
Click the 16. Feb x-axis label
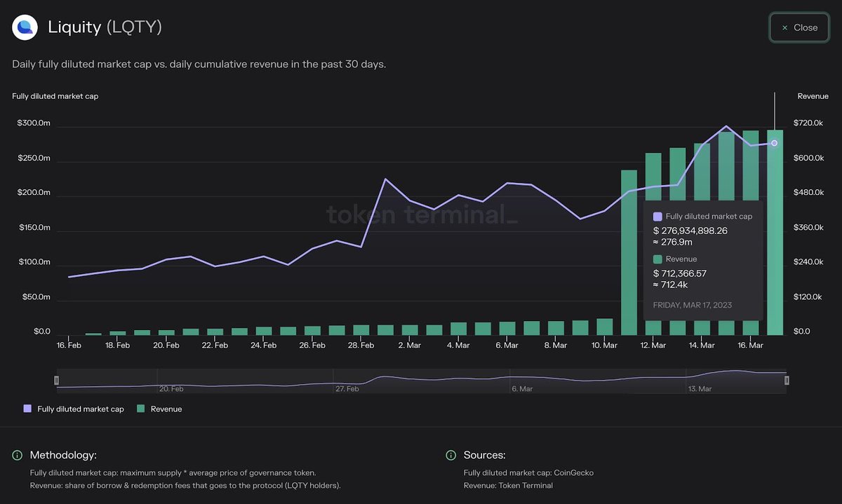point(69,346)
